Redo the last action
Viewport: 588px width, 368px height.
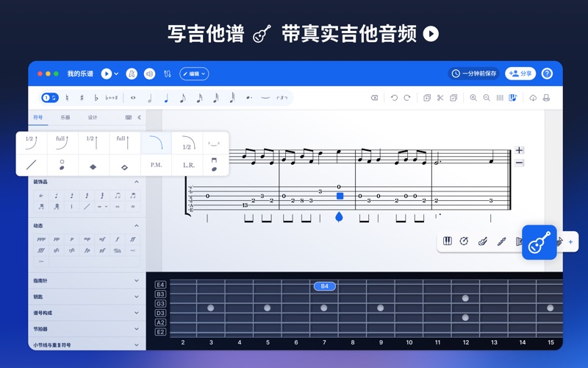click(x=407, y=98)
